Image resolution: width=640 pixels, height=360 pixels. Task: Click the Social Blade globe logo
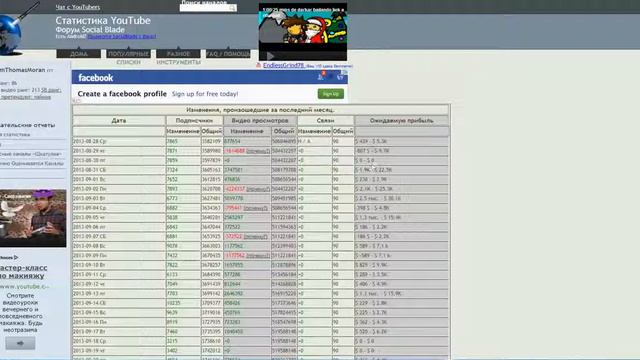tap(10, 35)
